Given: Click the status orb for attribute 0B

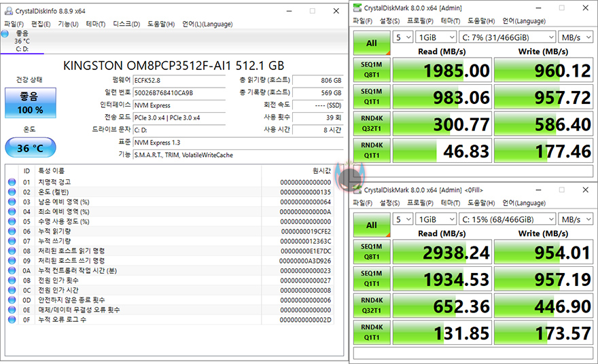Looking at the screenshot, I should (12, 280).
